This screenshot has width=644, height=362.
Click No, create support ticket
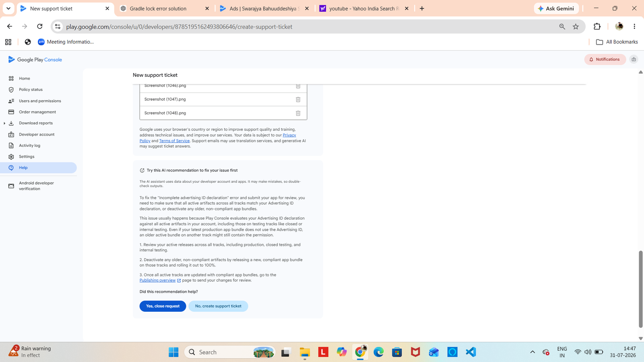pyautogui.click(x=218, y=306)
